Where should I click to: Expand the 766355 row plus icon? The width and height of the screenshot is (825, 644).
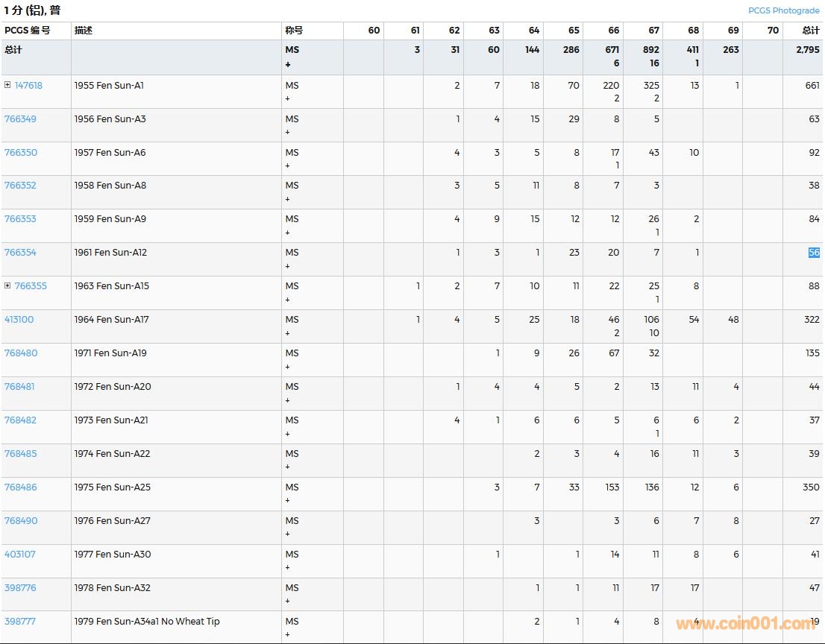click(x=7, y=285)
